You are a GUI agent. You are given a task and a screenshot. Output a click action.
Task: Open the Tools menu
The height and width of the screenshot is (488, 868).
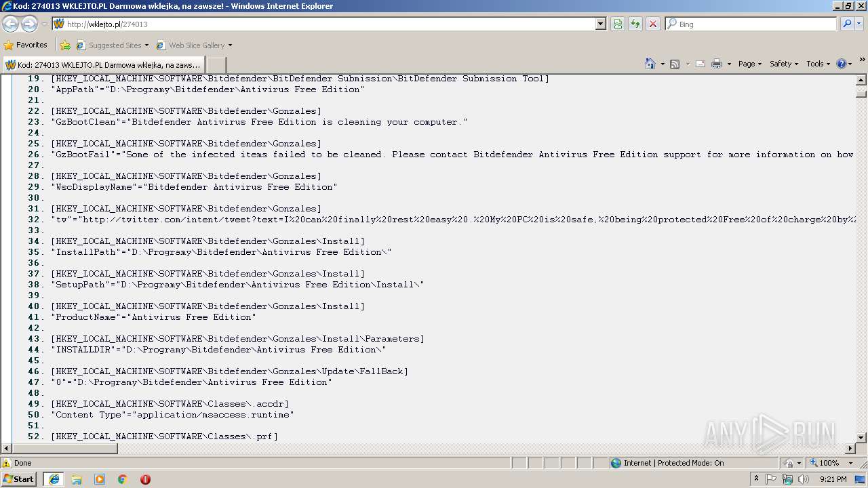pyautogui.click(x=818, y=64)
